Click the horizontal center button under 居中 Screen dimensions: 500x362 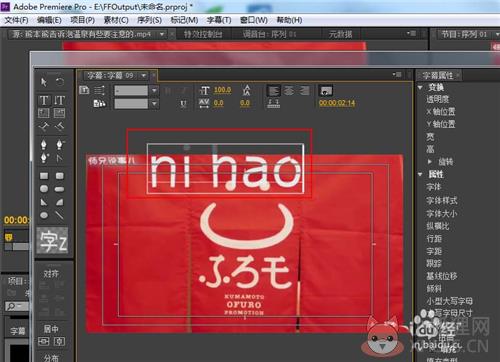44,341
